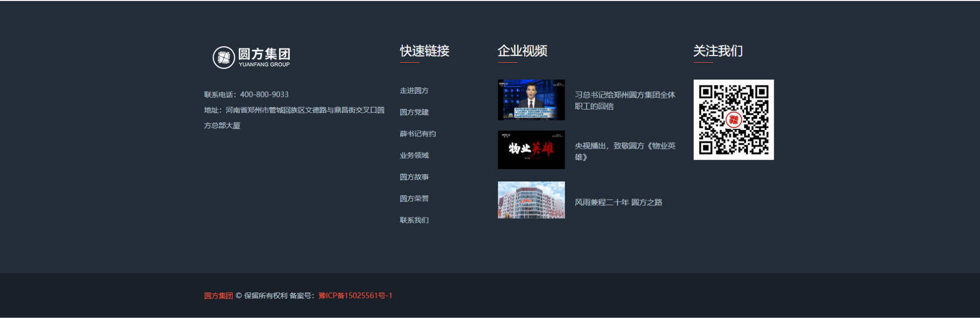The height and width of the screenshot is (318, 980).
Task: Click the phone number 400-800-9033
Action: point(264,94)
